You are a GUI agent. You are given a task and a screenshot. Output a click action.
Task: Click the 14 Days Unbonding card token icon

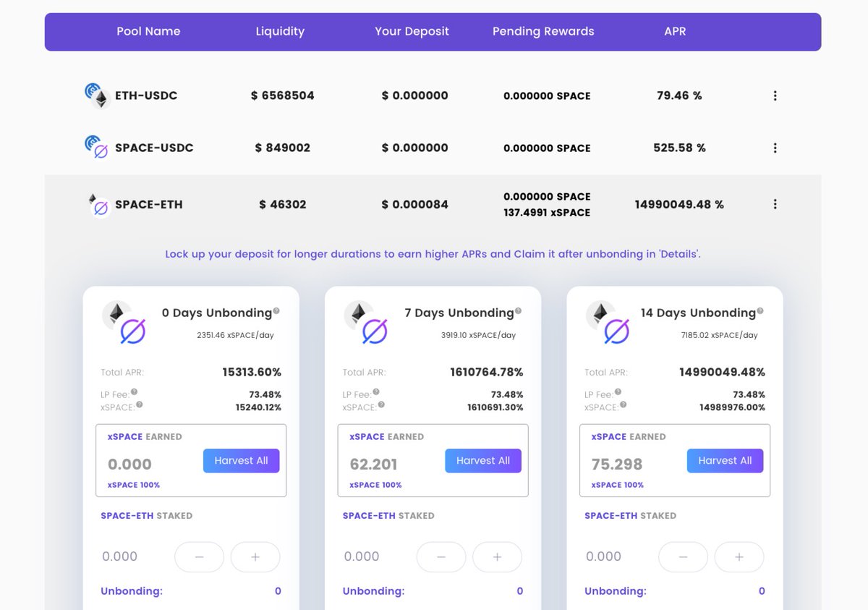[x=607, y=323]
